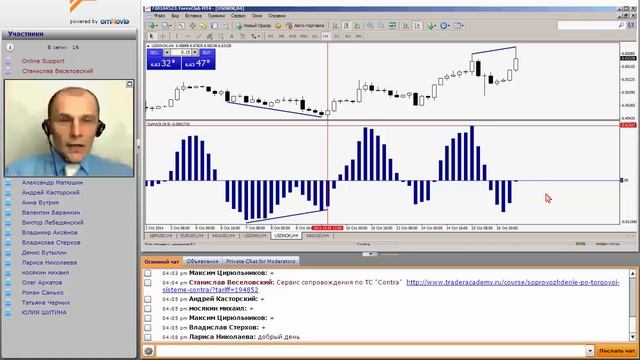The width and height of the screenshot is (640, 360).
Task: Select trendline drawing tool
Action: click(x=199, y=36)
